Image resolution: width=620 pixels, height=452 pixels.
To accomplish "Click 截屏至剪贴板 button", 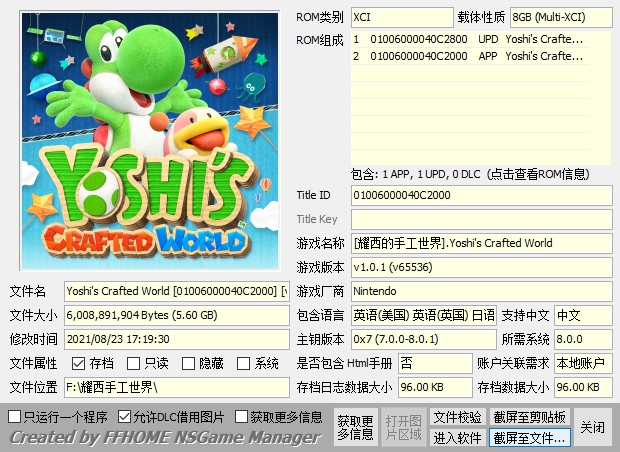I will [529, 417].
